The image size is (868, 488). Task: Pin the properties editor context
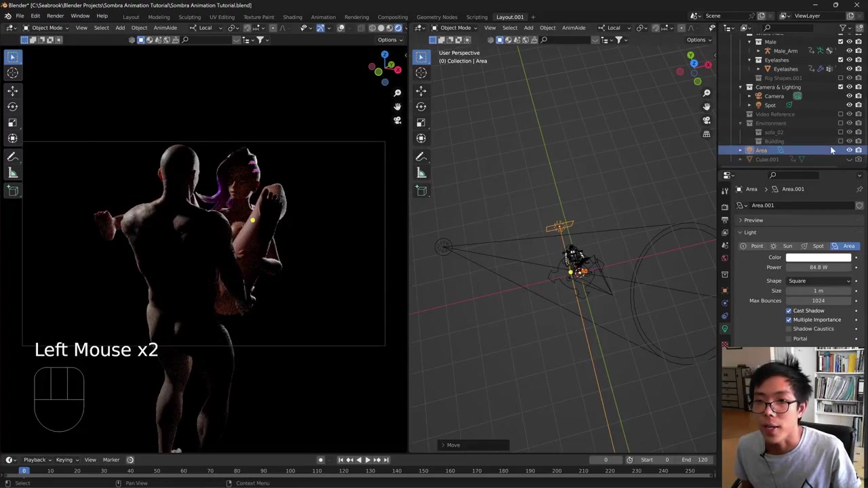coord(859,189)
